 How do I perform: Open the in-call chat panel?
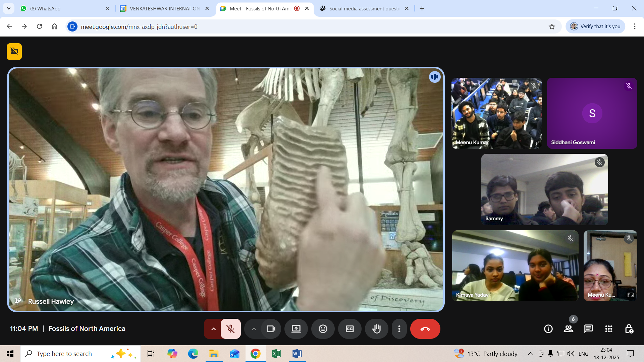point(588,329)
